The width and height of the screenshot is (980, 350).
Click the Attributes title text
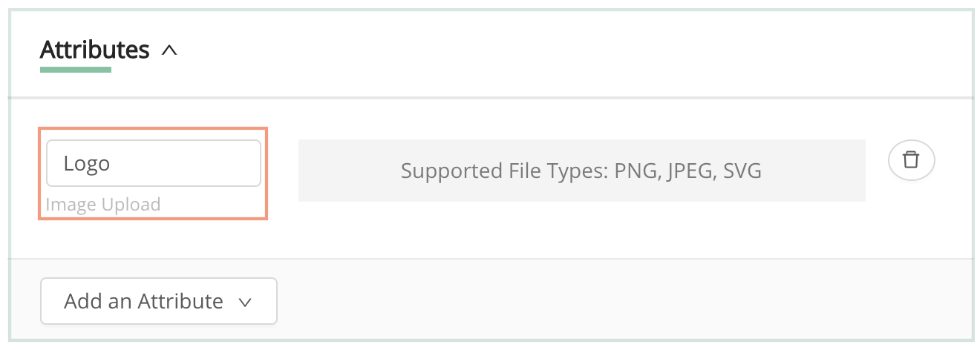(95, 50)
